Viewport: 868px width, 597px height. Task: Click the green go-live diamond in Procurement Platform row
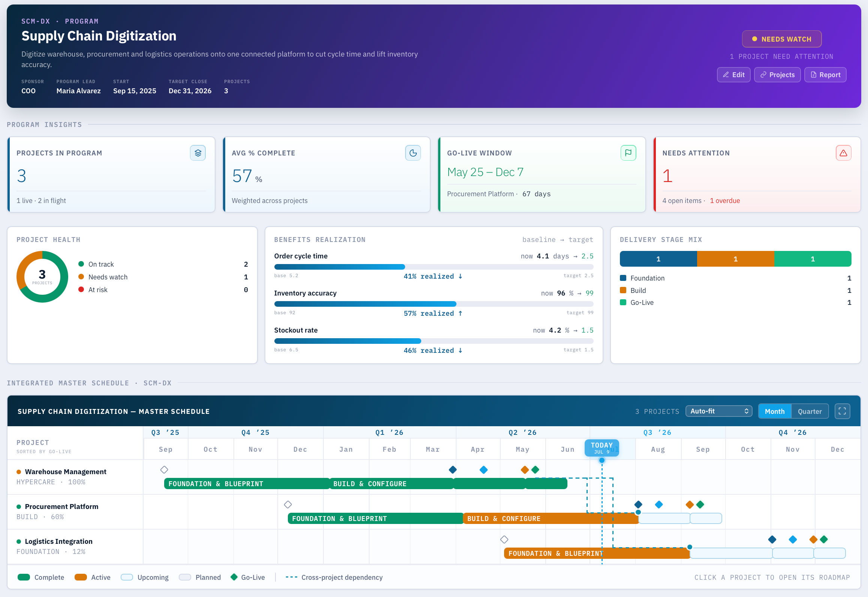click(700, 504)
